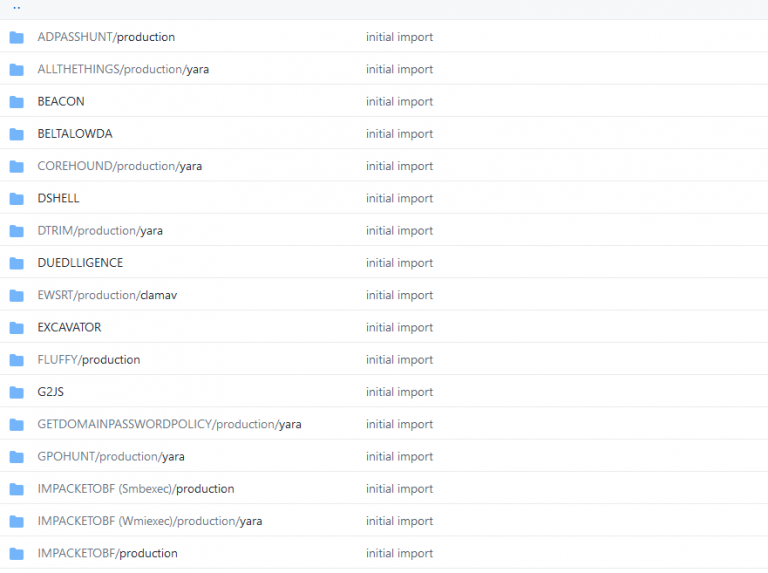The height and width of the screenshot is (573, 768).
Task: Open the ALLTHETHINGS/production/yara folder link
Action: tap(123, 70)
